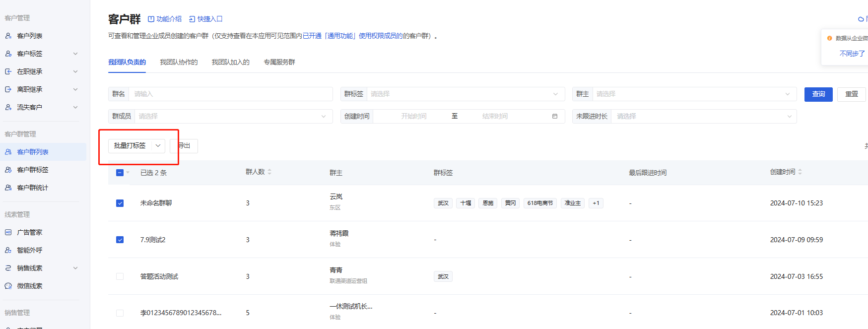The height and width of the screenshot is (329, 868).
Task: Expand the 客户标签 sidebar submenu
Action: point(75,54)
